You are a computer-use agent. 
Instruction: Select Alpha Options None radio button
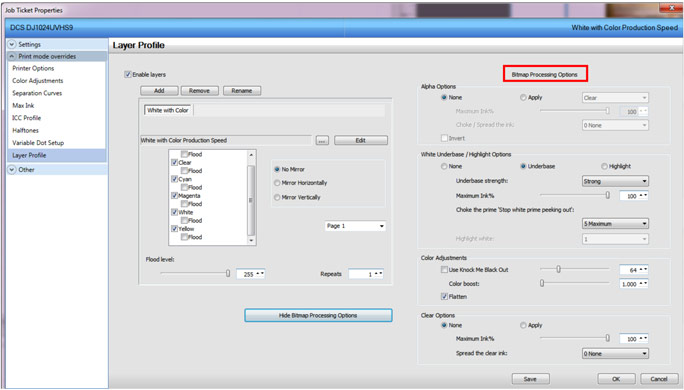(x=444, y=97)
